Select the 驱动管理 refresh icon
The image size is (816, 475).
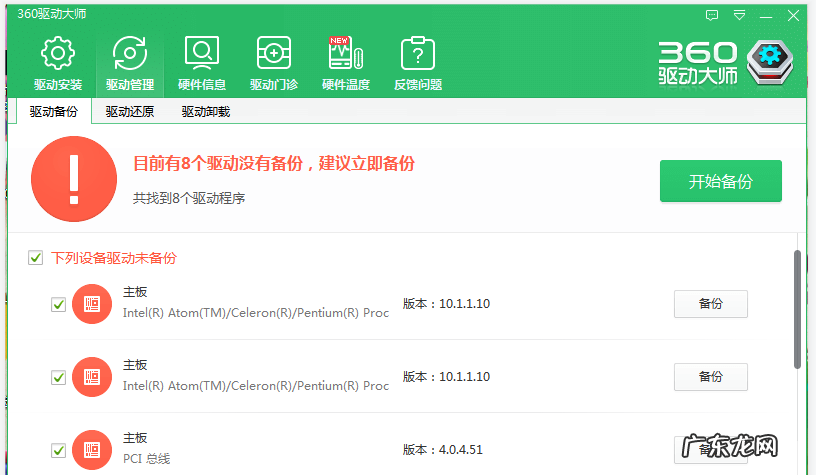point(130,53)
